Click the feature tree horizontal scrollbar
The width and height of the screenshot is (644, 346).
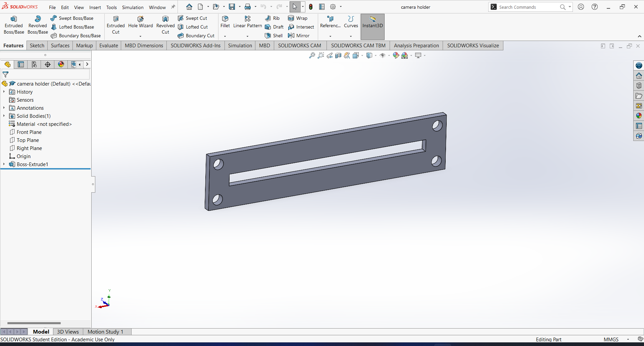[x=34, y=323]
